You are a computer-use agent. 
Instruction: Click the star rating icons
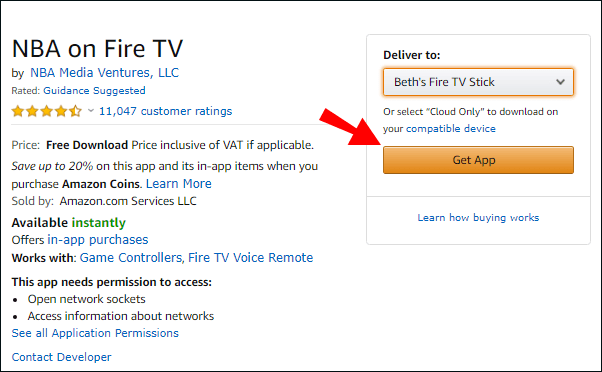pos(46,111)
